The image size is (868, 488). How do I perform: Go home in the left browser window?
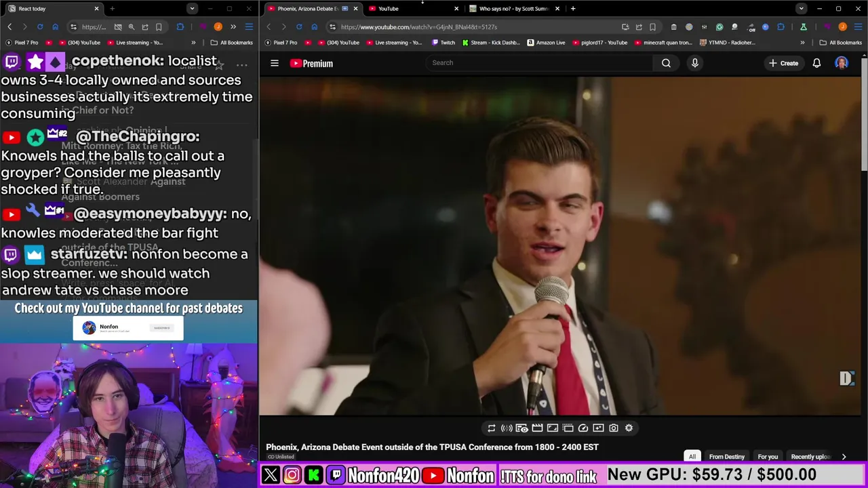[x=55, y=27]
